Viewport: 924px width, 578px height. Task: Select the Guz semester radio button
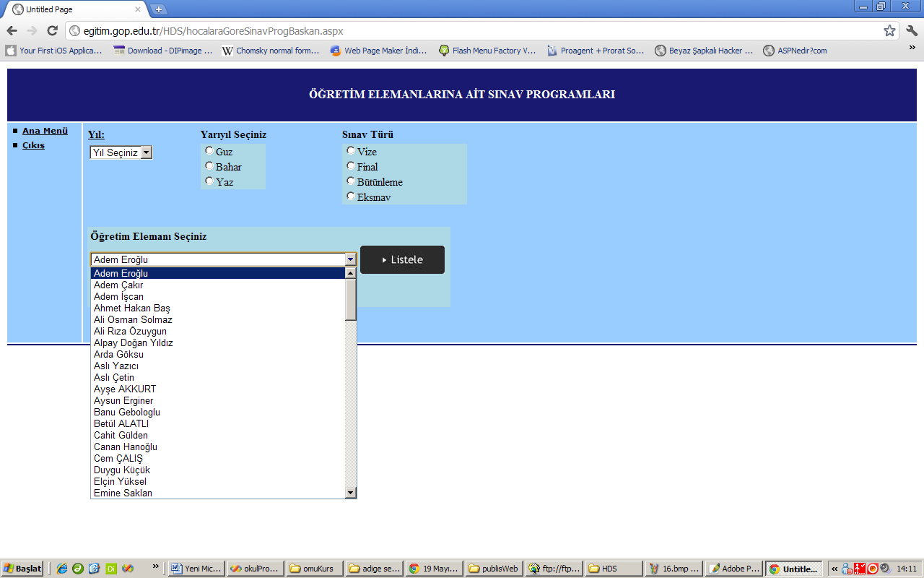pyautogui.click(x=209, y=151)
